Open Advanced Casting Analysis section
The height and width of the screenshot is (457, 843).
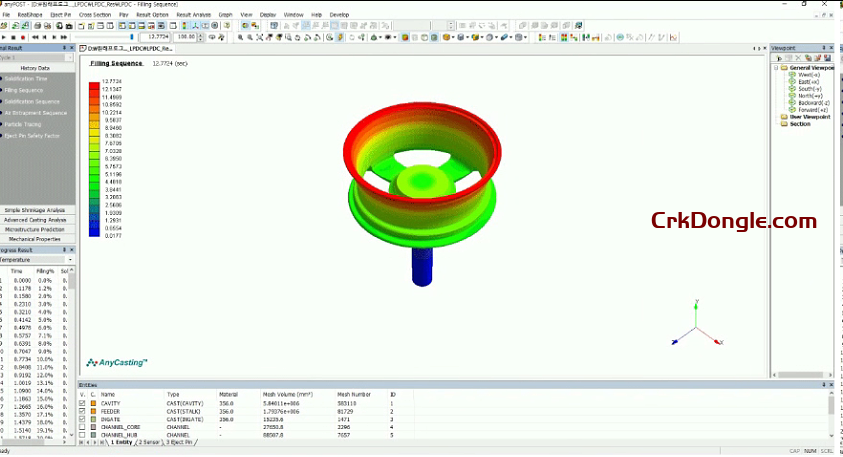tap(36, 219)
